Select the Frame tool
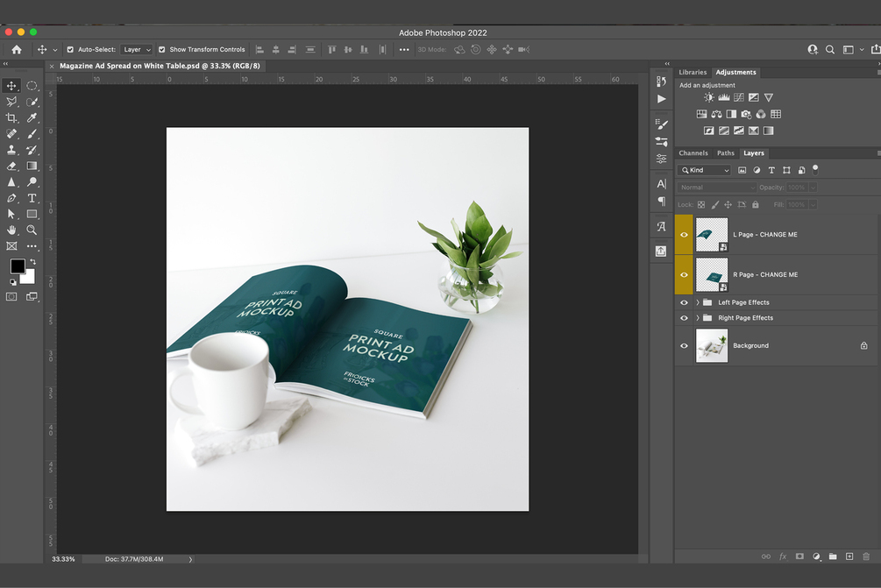This screenshot has height=588, width=881. [11, 246]
